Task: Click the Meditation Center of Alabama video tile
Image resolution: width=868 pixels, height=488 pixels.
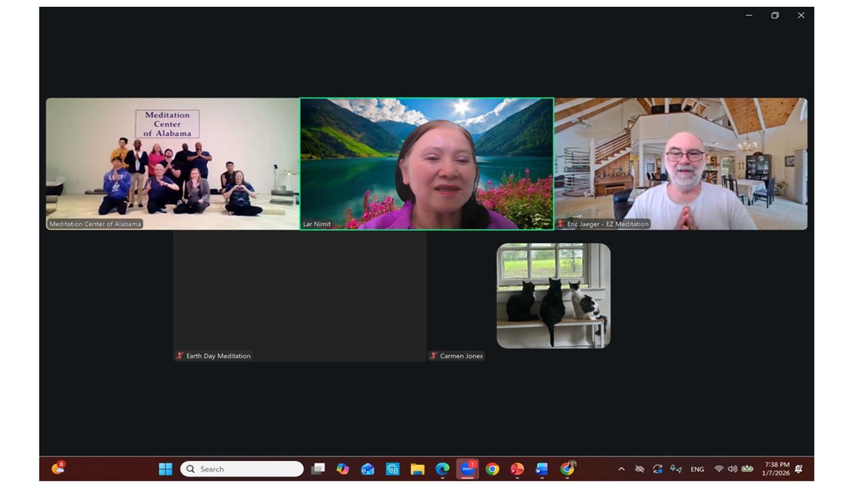Action: point(172,163)
